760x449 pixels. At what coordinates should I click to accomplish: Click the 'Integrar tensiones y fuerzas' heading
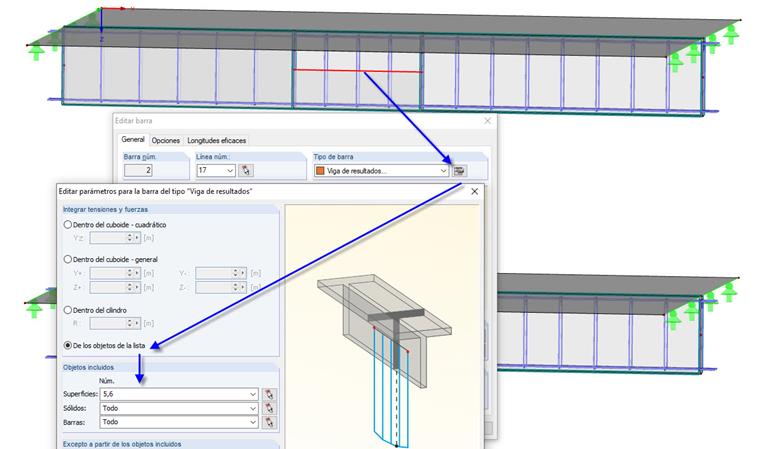105,209
